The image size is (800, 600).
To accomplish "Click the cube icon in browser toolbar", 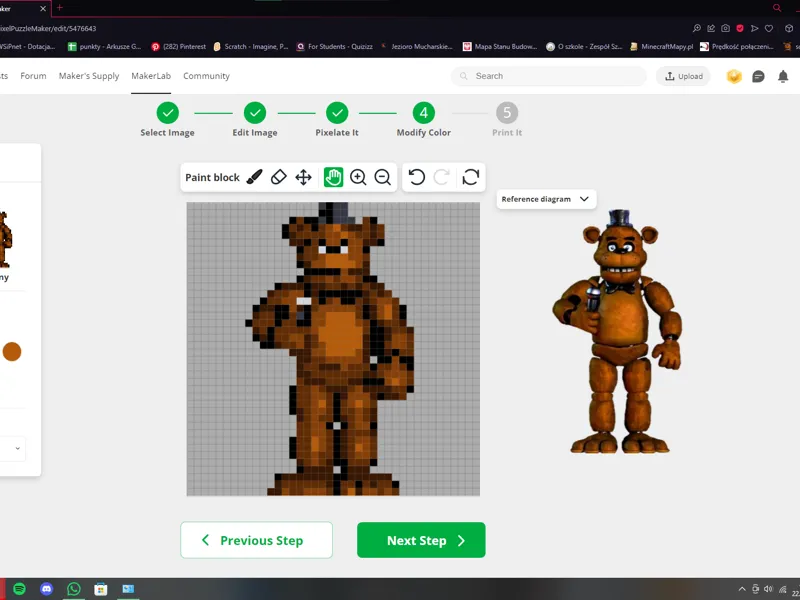I will (x=789, y=29).
